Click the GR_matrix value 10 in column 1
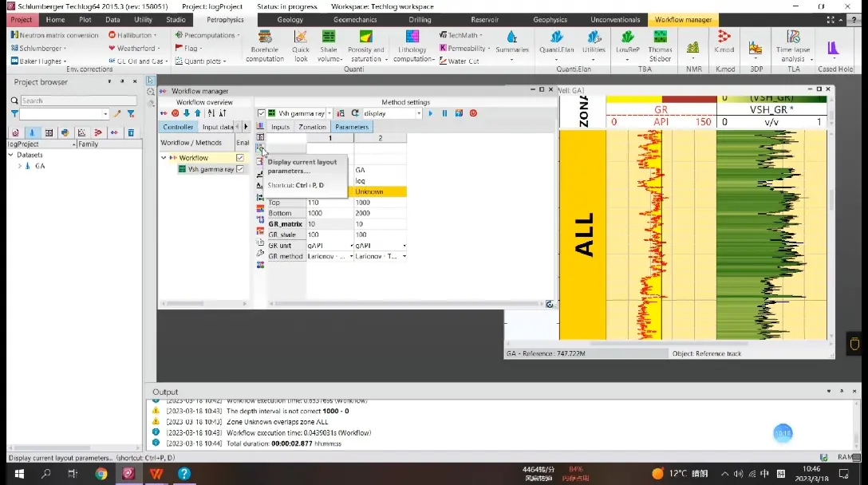Viewport: 868px width, 485px height. (330, 224)
